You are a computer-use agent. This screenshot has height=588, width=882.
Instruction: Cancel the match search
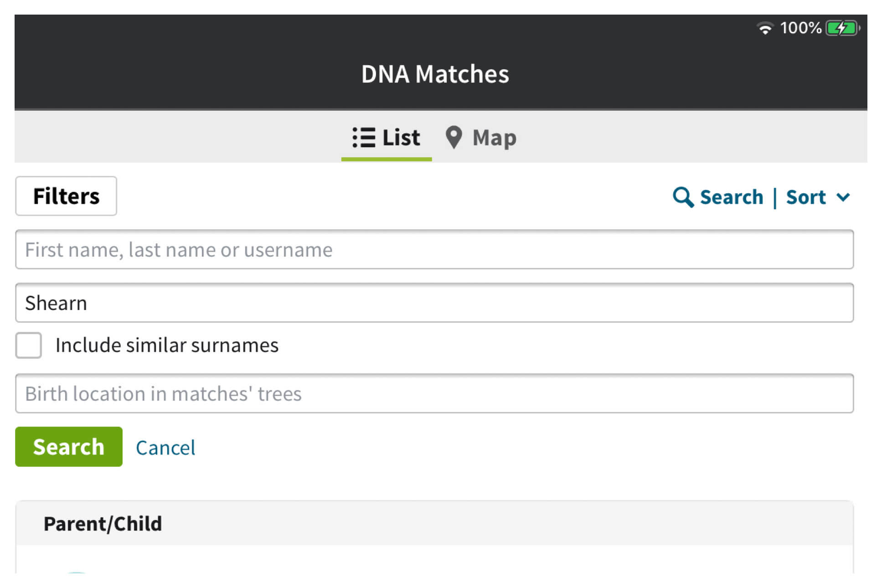coord(165,447)
